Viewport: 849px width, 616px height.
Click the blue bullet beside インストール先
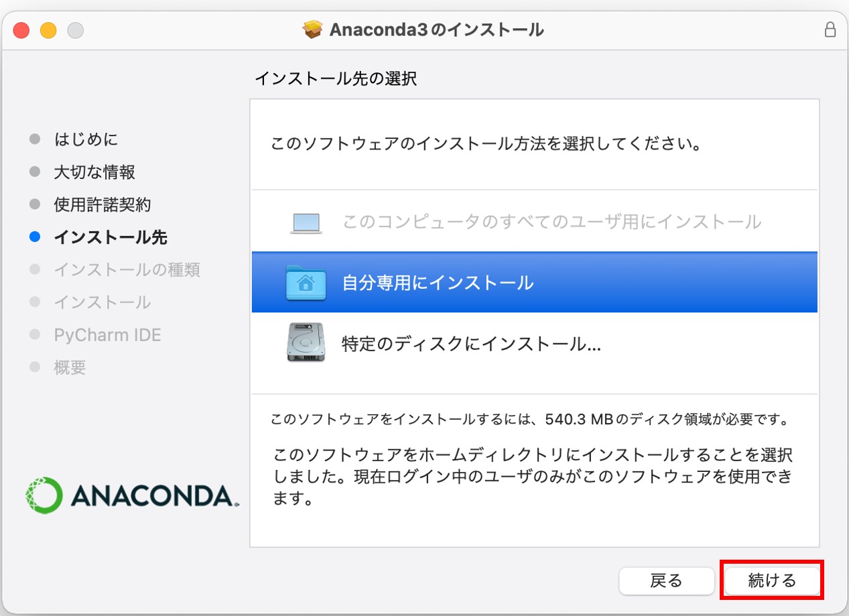36,237
